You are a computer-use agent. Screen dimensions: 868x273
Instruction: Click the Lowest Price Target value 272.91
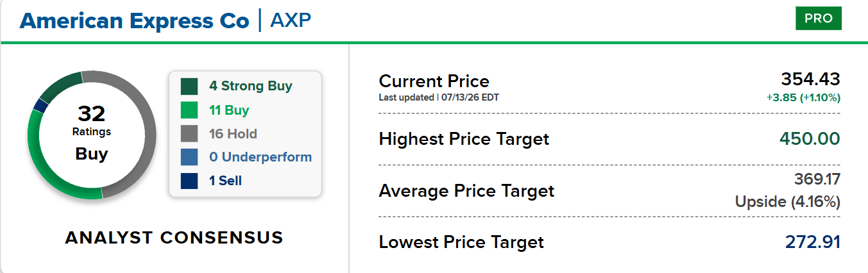point(813,242)
